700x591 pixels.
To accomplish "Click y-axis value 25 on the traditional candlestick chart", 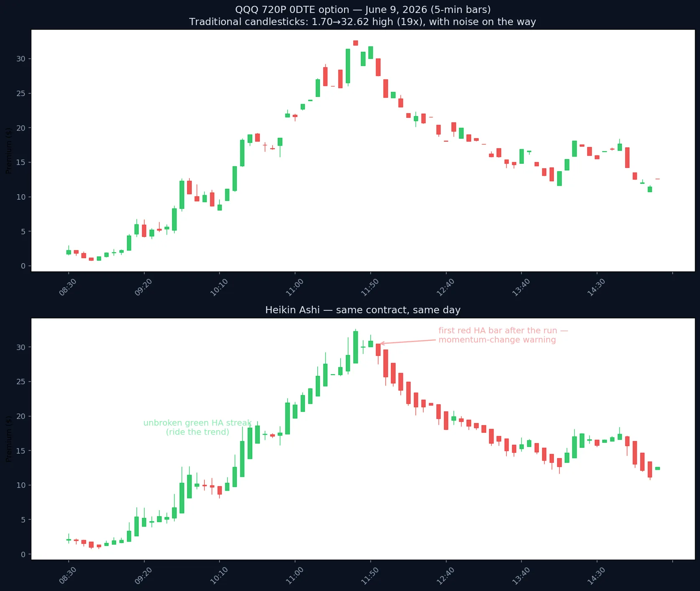I will (21, 93).
